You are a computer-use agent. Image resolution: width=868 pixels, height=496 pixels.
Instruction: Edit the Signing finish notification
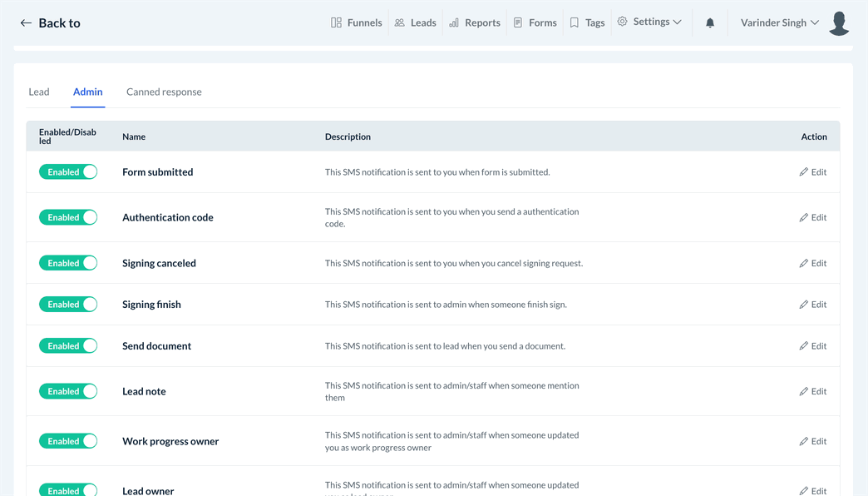tap(812, 305)
